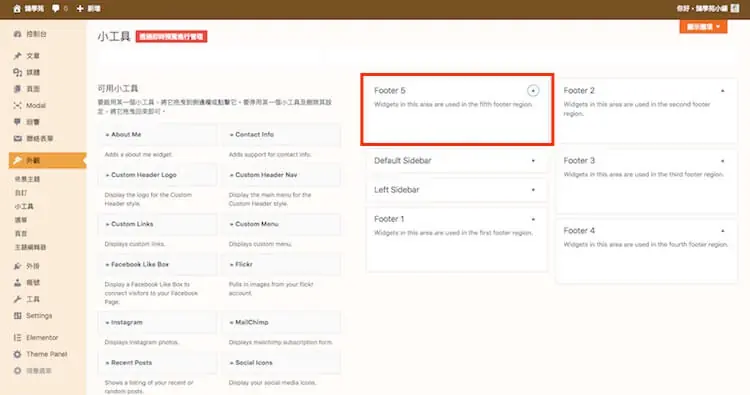This screenshot has height=395, width=750.
Task: Select the Recent Posts widget
Action: coord(157,363)
